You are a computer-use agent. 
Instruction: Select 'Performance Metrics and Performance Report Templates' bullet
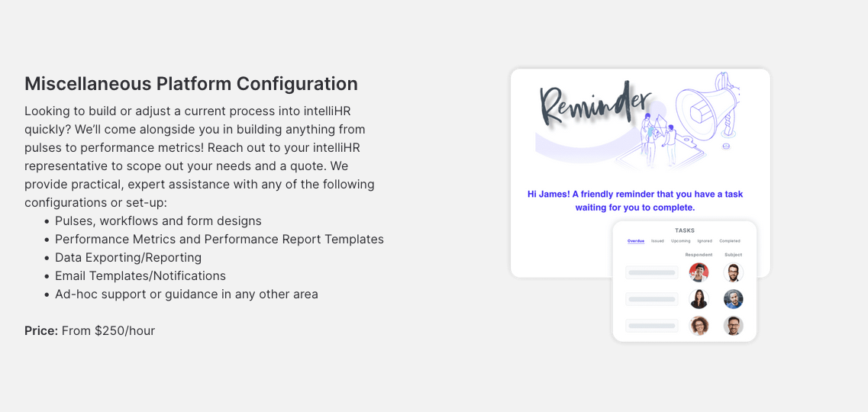coord(219,239)
